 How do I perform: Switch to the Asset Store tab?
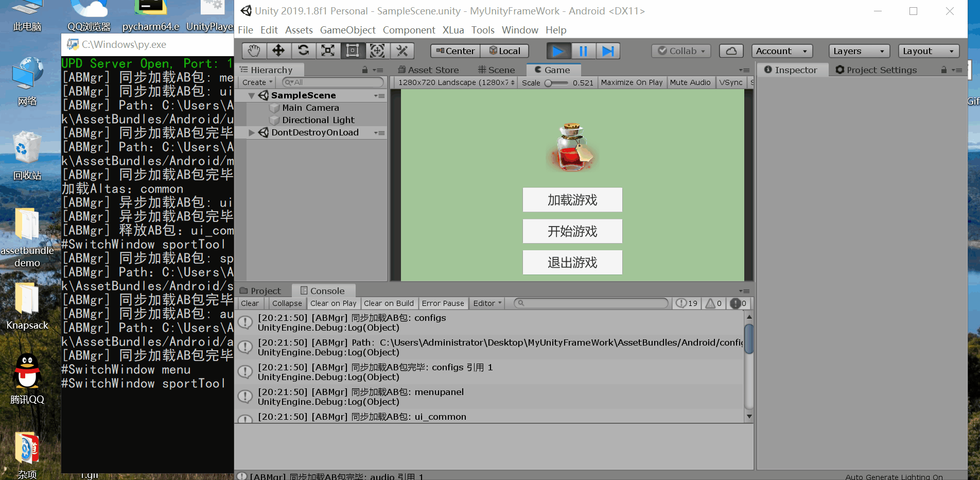[x=428, y=70]
